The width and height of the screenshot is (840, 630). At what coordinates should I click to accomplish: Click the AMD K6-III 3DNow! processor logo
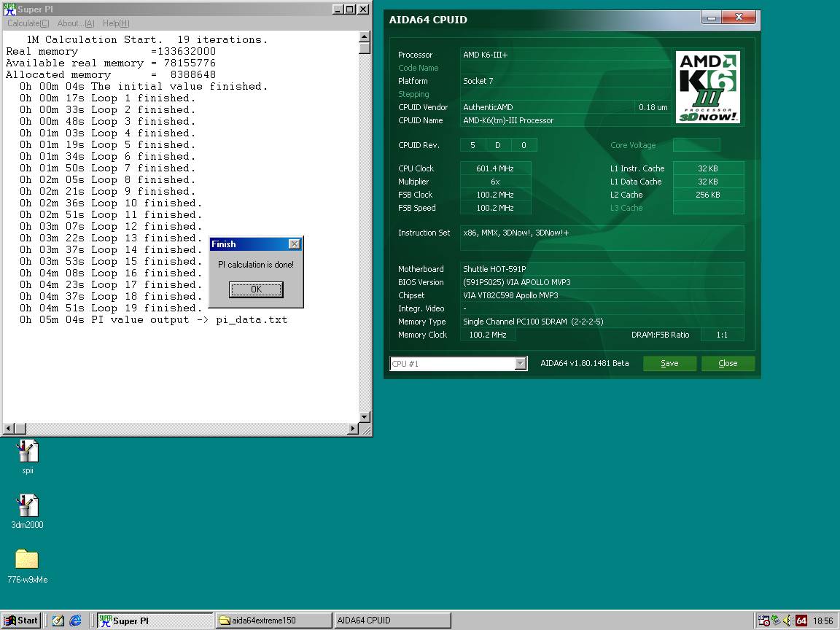pos(708,87)
